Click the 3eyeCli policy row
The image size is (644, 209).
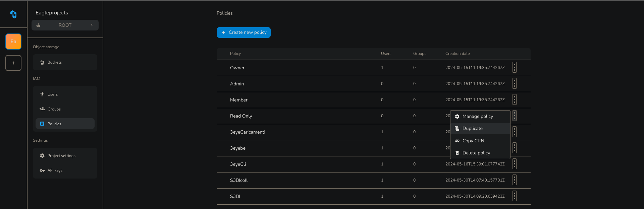click(238, 164)
